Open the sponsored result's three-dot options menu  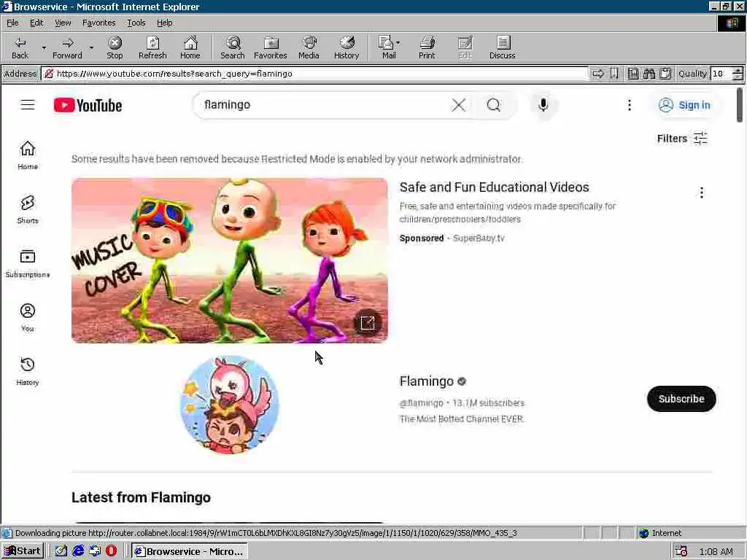pos(701,192)
